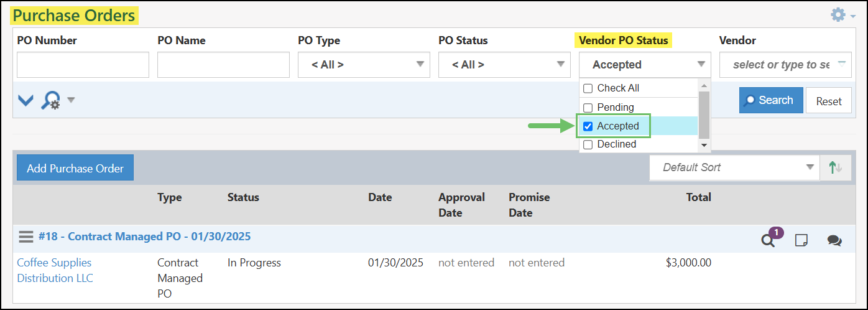Tick the Check All checkbox
The image size is (868, 310).
click(x=588, y=88)
